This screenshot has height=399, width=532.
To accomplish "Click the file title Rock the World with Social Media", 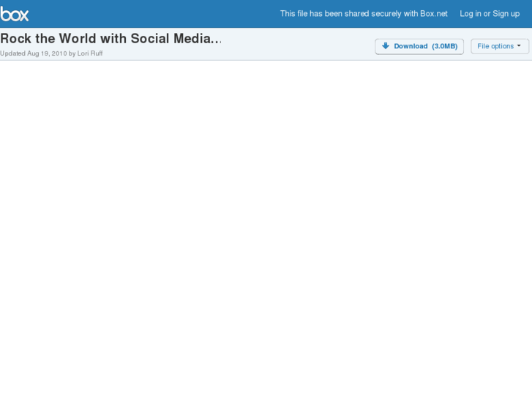I will [110, 38].
